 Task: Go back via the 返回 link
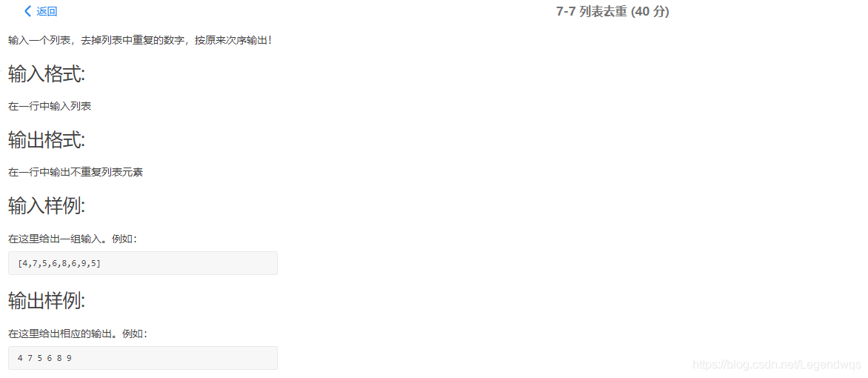[47, 12]
